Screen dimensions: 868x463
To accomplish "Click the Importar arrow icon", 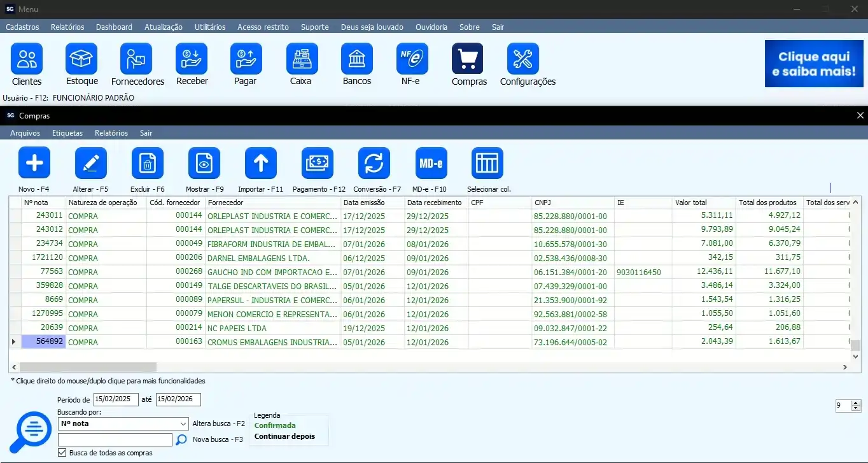I will [261, 164].
